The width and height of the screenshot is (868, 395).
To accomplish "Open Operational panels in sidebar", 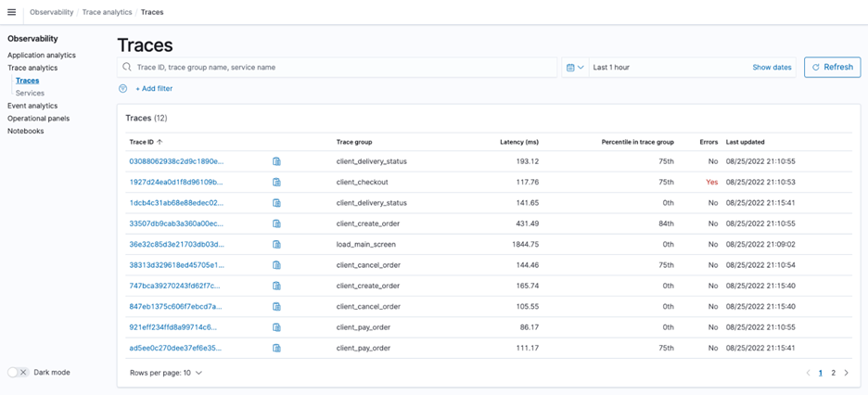I will pyautogui.click(x=38, y=119).
